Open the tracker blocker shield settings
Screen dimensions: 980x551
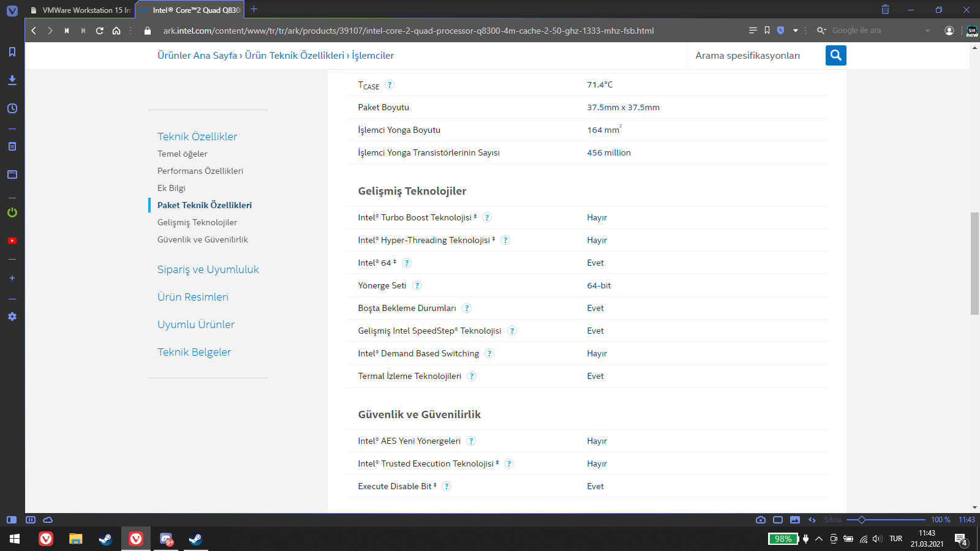(x=780, y=30)
